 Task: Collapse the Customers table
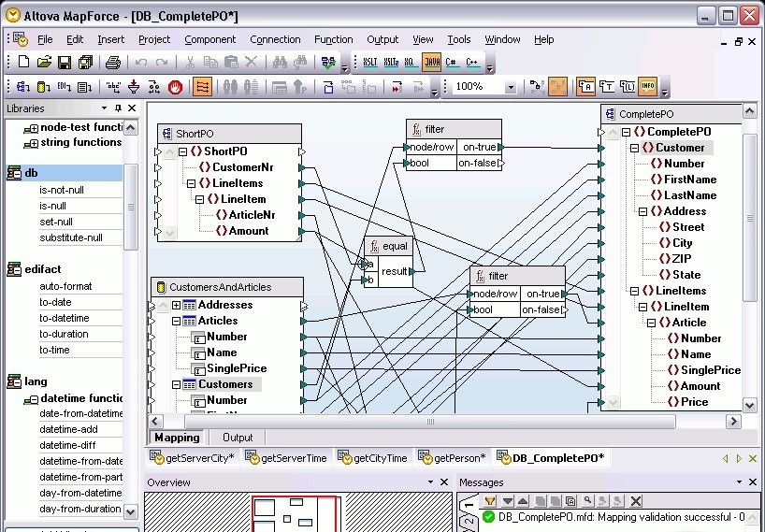[x=176, y=384]
